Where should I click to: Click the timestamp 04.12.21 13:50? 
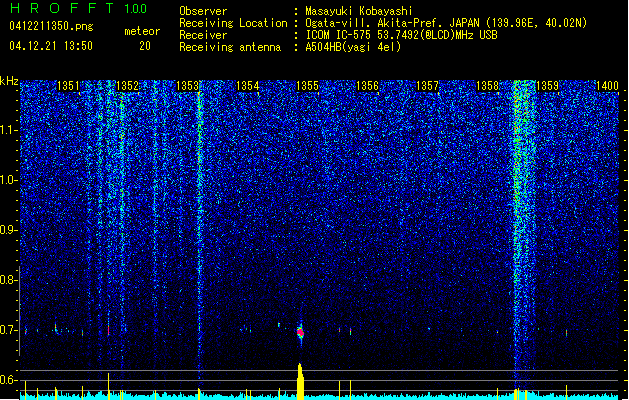(x=51, y=46)
